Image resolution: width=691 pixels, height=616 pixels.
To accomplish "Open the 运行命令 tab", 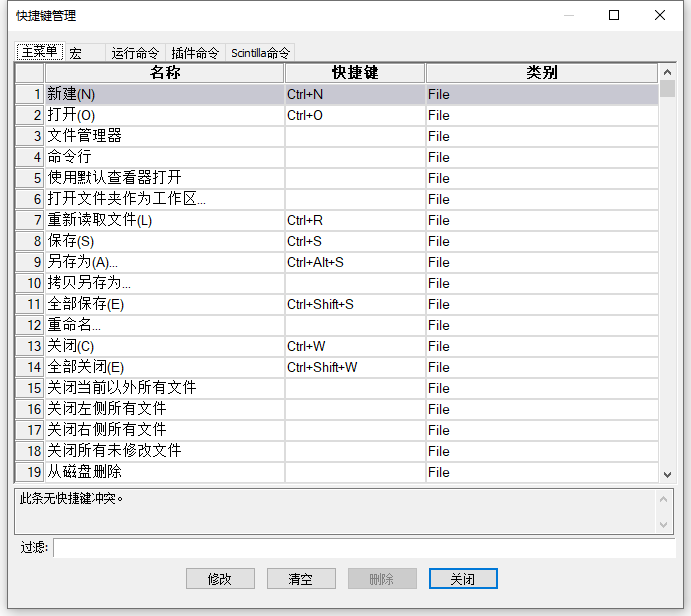I will point(135,53).
